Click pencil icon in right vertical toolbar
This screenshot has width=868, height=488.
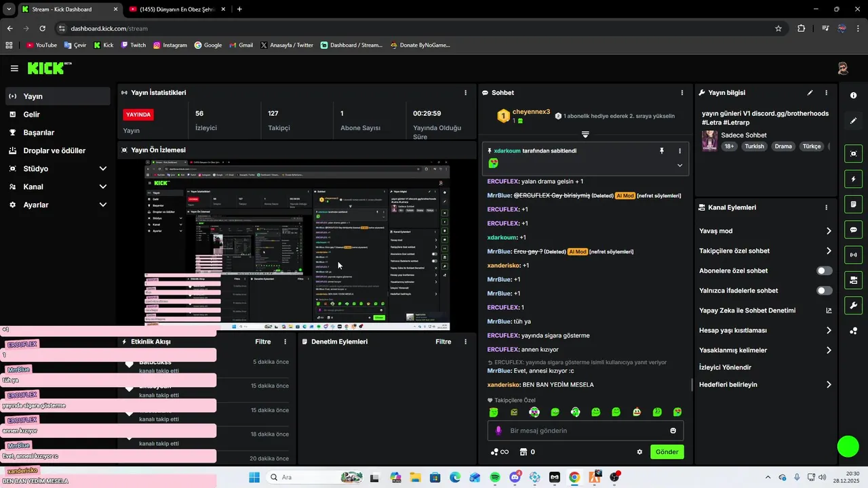[x=853, y=121]
